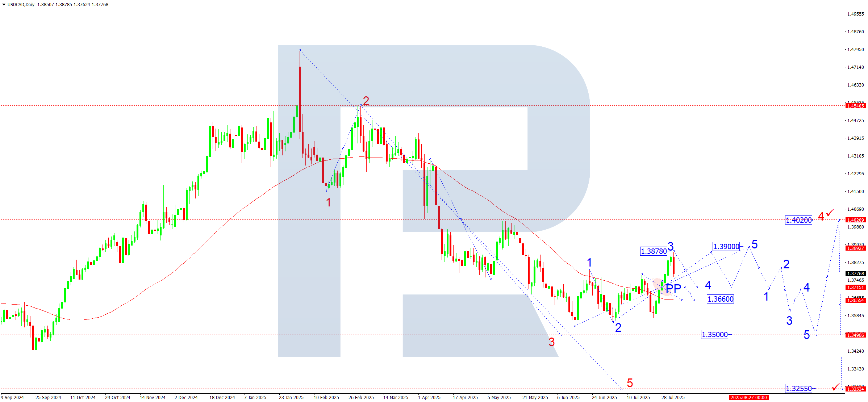
Task: Select the 1.36600 target label box
Action: [x=720, y=299]
